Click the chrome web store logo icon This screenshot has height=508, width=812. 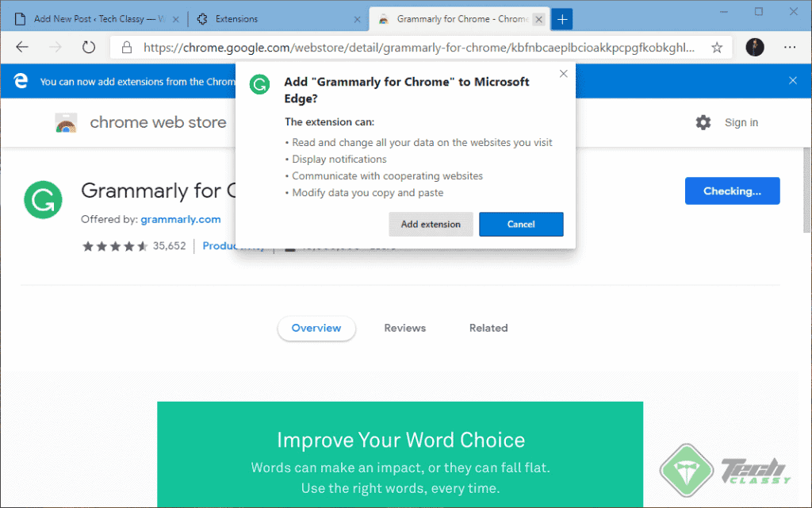67,123
